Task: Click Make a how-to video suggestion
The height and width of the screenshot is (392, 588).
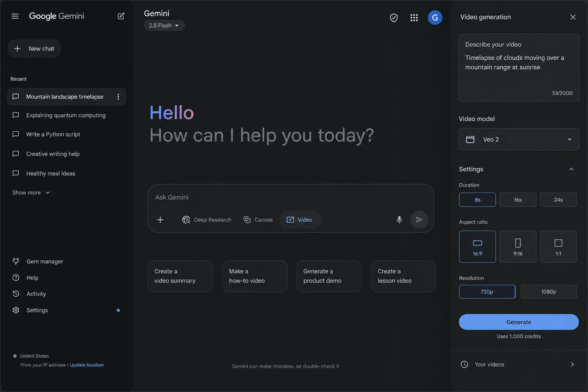Action: [255, 276]
